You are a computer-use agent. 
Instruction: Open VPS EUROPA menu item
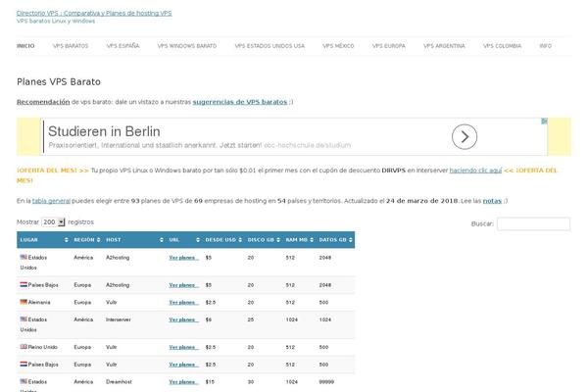pos(388,46)
